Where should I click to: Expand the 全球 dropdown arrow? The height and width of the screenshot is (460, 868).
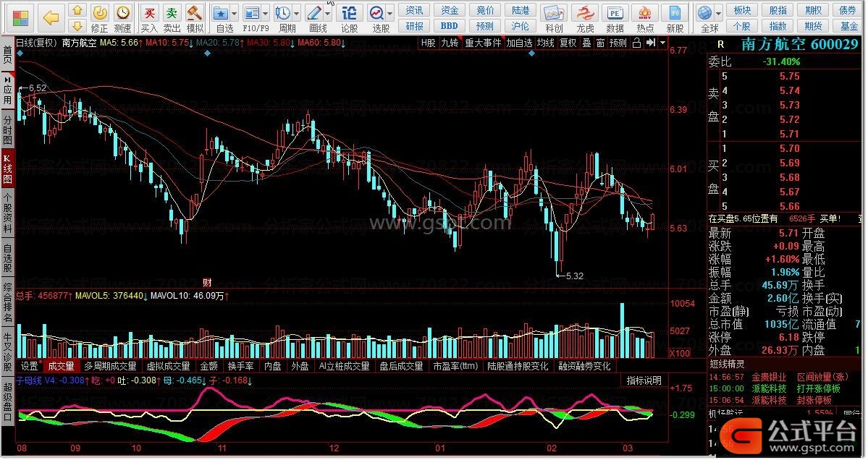[x=719, y=13]
